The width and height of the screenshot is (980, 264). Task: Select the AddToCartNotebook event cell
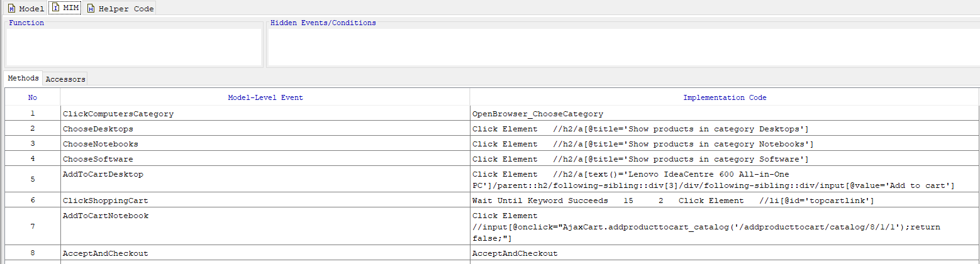(265, 226)
